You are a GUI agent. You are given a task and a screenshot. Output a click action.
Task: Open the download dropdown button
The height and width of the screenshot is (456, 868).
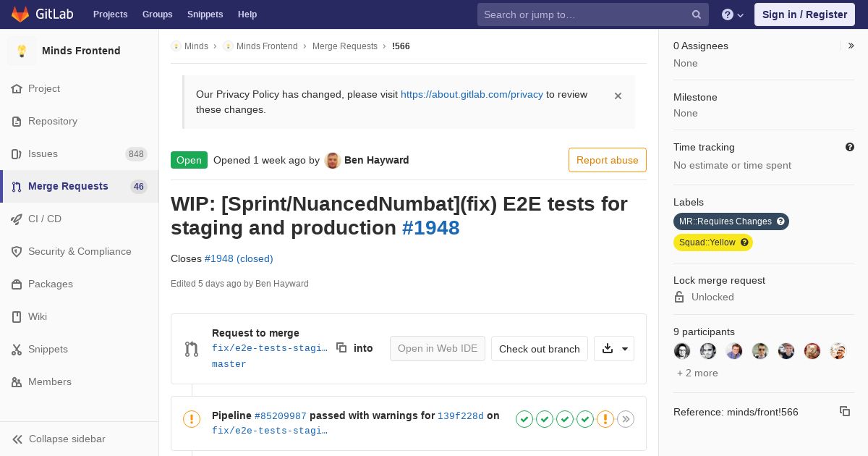(614, 348)
